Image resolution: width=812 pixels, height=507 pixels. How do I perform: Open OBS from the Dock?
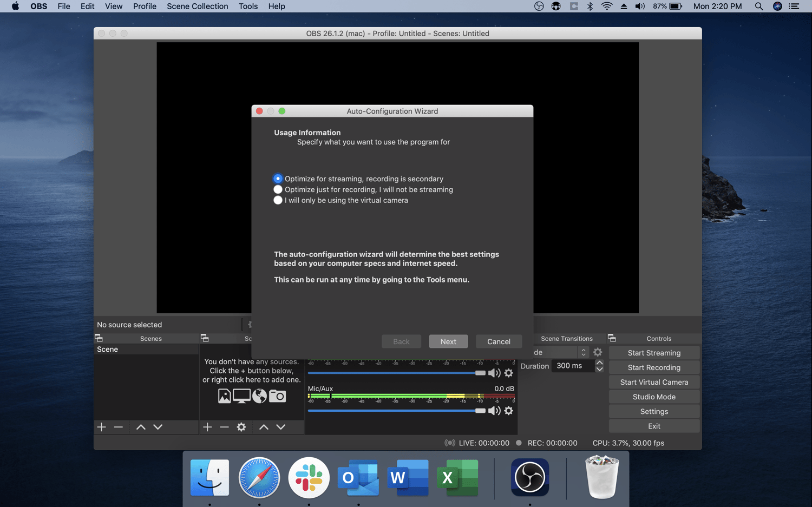(x=529, y=477)
